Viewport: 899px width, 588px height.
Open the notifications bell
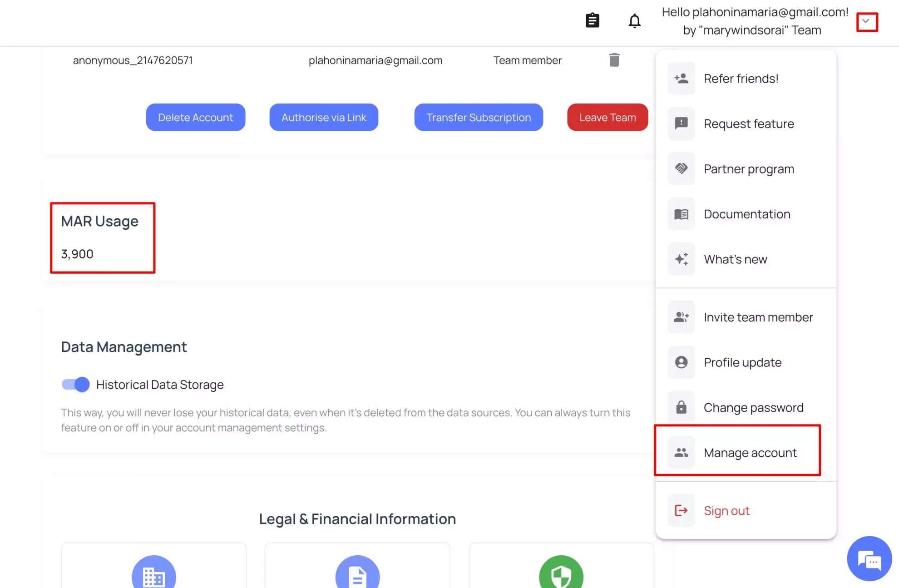click(634, 21)
